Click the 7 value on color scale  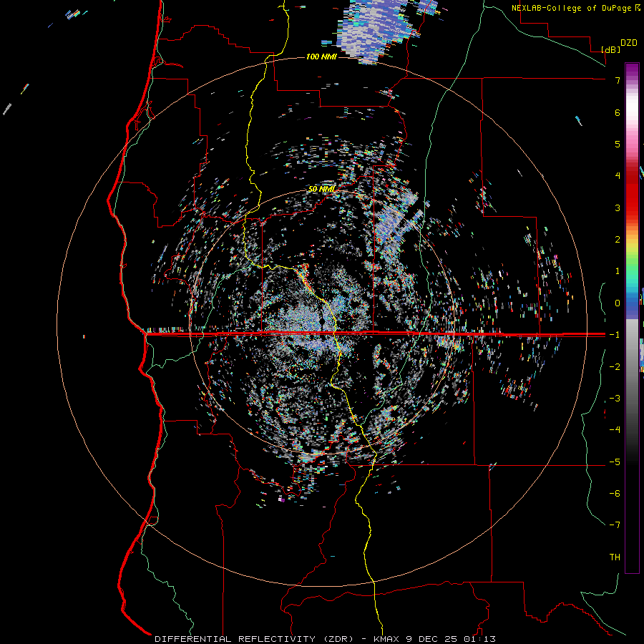(x=618, y=80)
